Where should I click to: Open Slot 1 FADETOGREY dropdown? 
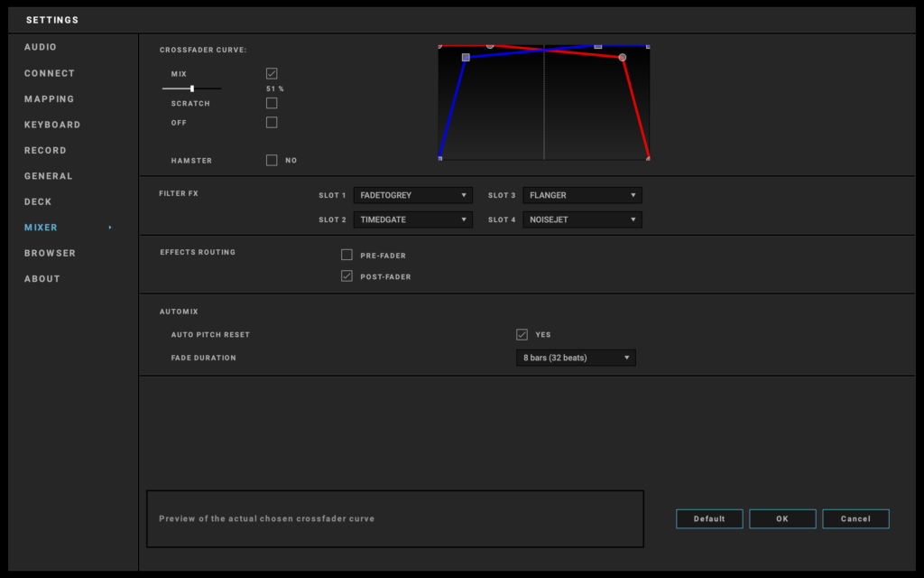coord(412,195)
